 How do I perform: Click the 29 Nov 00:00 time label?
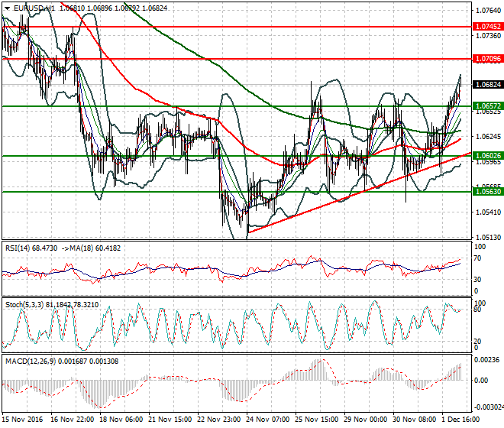[366, 420]
